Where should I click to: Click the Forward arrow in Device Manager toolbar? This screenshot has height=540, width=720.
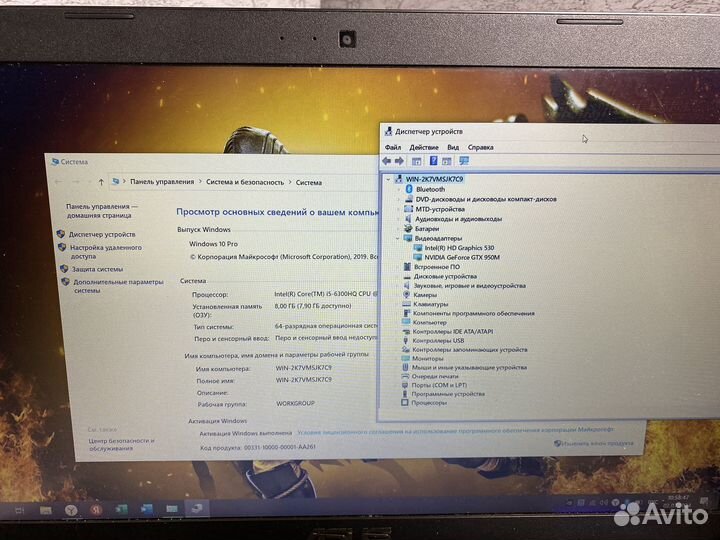pyautogui.click(x=399, y=161)
